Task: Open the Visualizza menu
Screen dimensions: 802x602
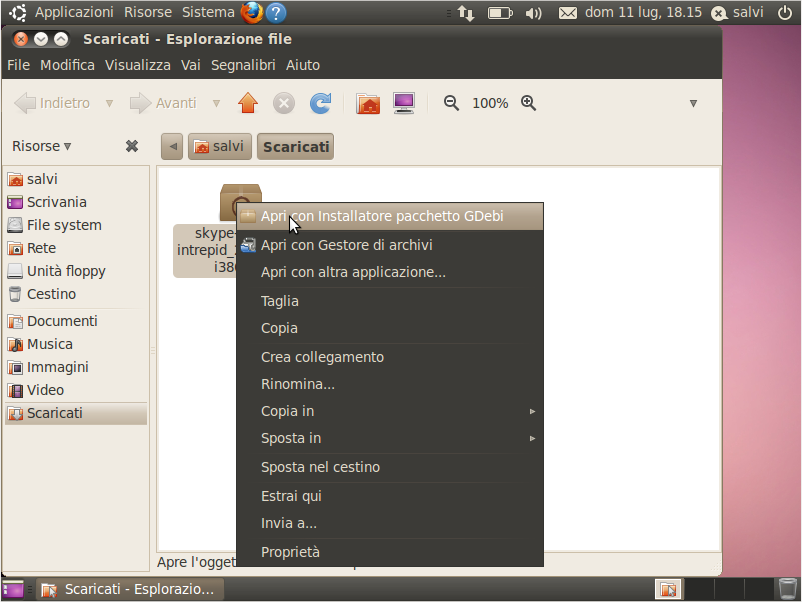Action: pos(138,65)
